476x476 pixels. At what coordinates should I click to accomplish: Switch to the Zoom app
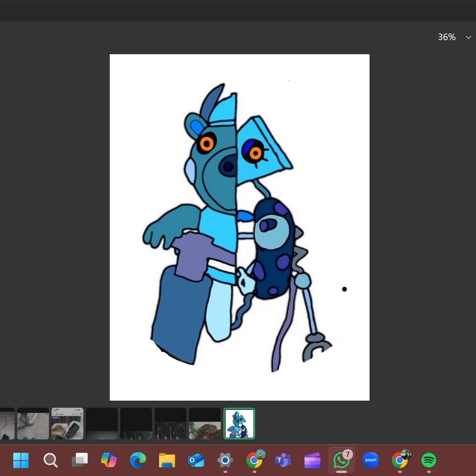coord(371,461)
